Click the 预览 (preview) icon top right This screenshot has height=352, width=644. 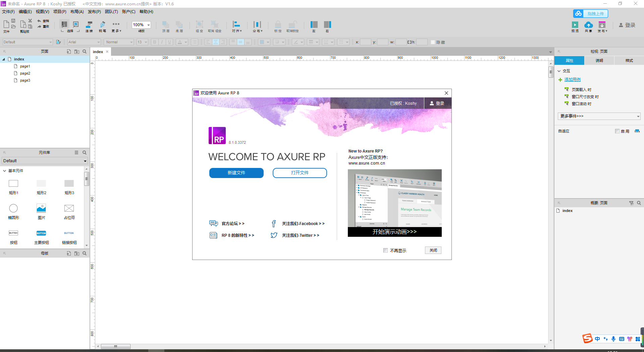[575, 26]
